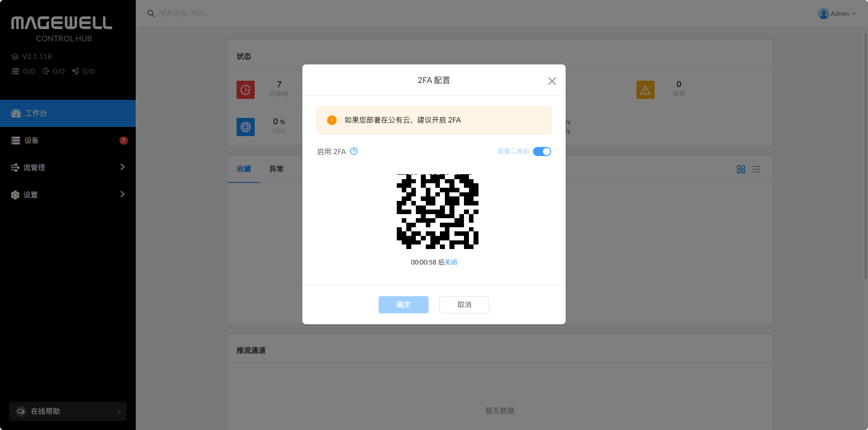
Task: Switch to the 收藏 favorites tab
Action: pyautogui.click(x=244, y=169)
